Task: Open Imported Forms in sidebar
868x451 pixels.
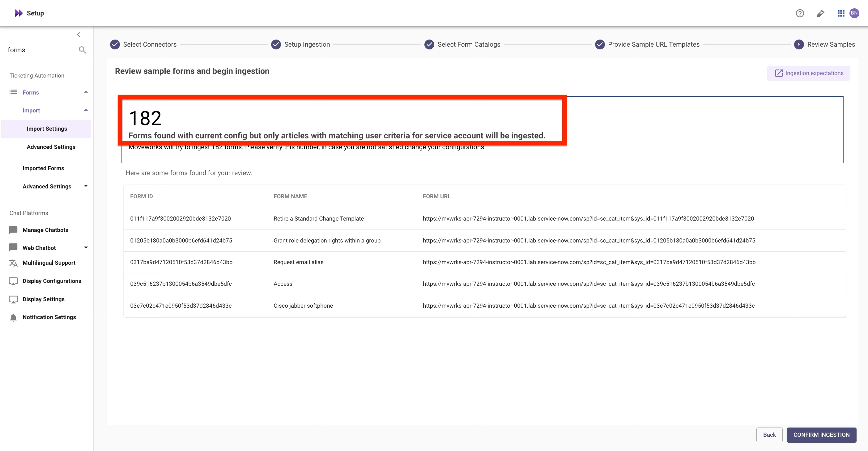Action: [43, 168]
